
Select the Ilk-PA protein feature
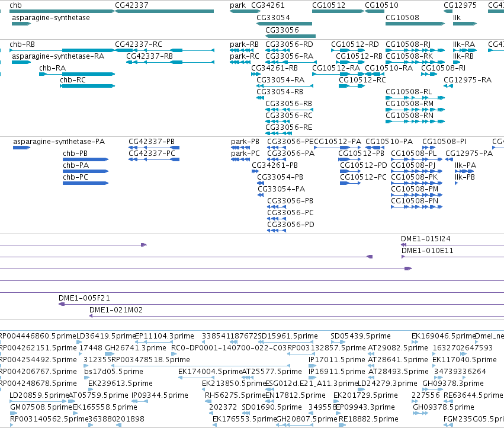tap(464, 171)
